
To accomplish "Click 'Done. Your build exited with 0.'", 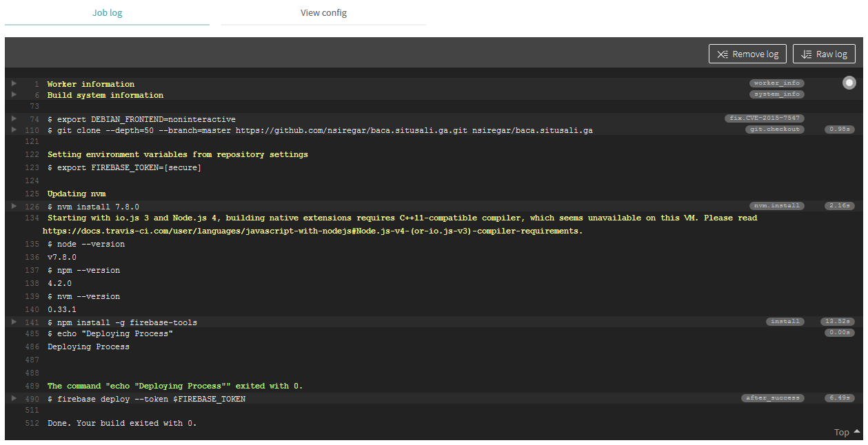I will point(122,423).
